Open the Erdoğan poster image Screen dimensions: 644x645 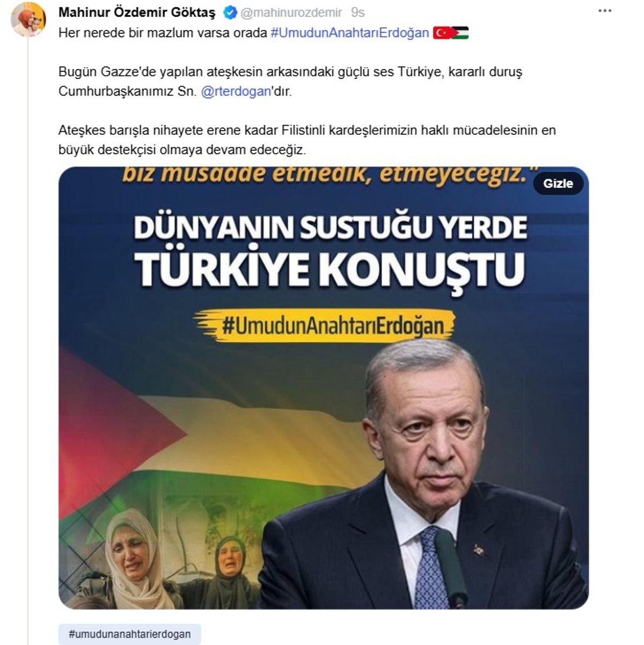pyautogui.click(x=324, y=388)
